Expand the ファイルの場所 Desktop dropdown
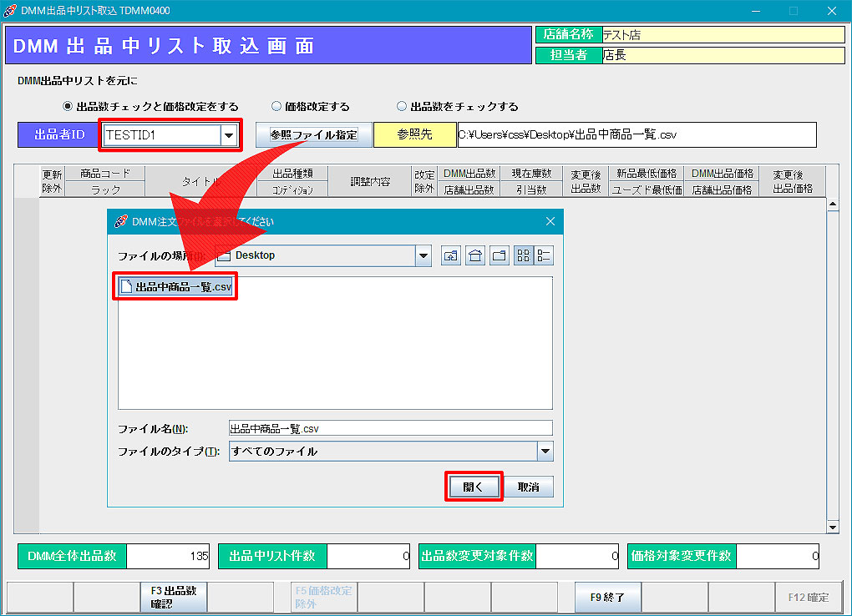The height and width of the screenshot is (616, 852). [x=423, y=256]
